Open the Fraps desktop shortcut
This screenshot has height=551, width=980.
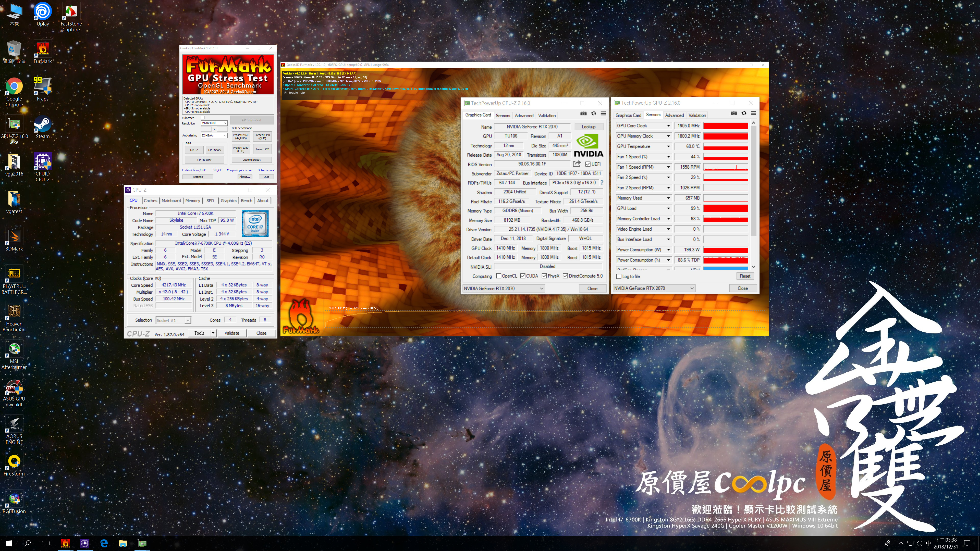pyautogui.click(x=43, y=89)
